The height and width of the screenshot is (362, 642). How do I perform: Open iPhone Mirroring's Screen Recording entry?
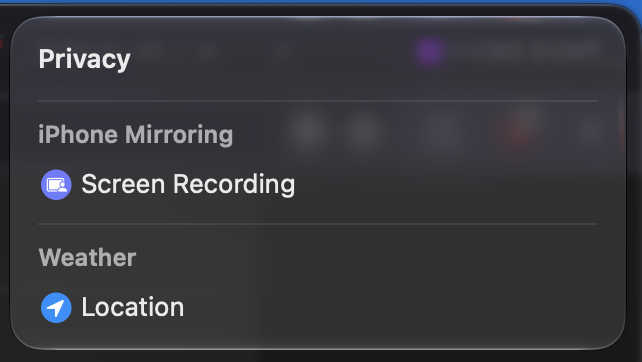pyautogui.click(x=318, y=185)
